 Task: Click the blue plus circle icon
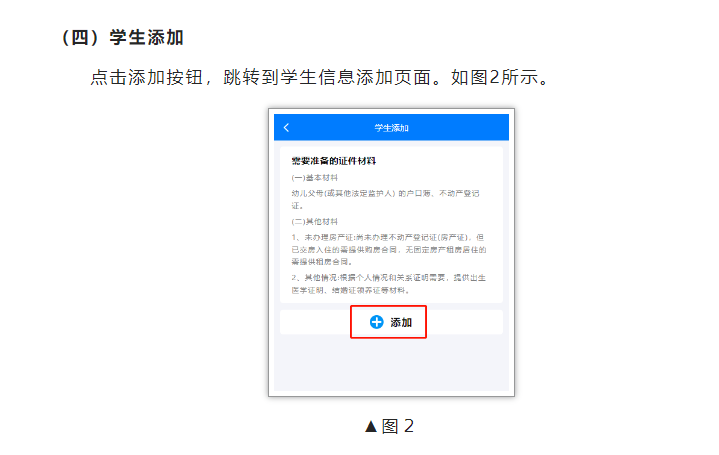376,322
